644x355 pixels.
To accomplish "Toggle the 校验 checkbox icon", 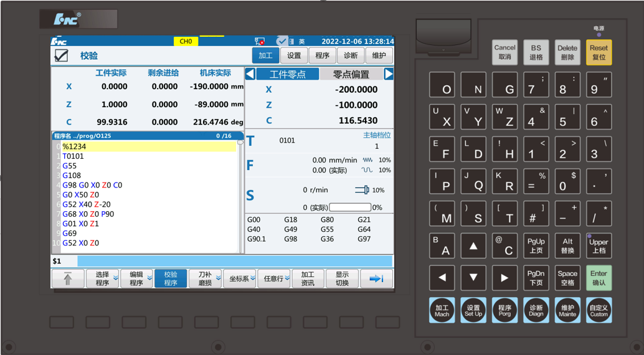I will click(61, 55).
